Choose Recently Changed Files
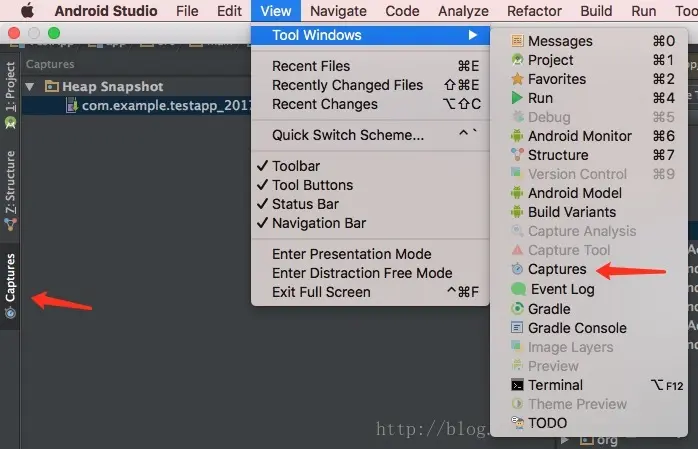 pos(370,85)
